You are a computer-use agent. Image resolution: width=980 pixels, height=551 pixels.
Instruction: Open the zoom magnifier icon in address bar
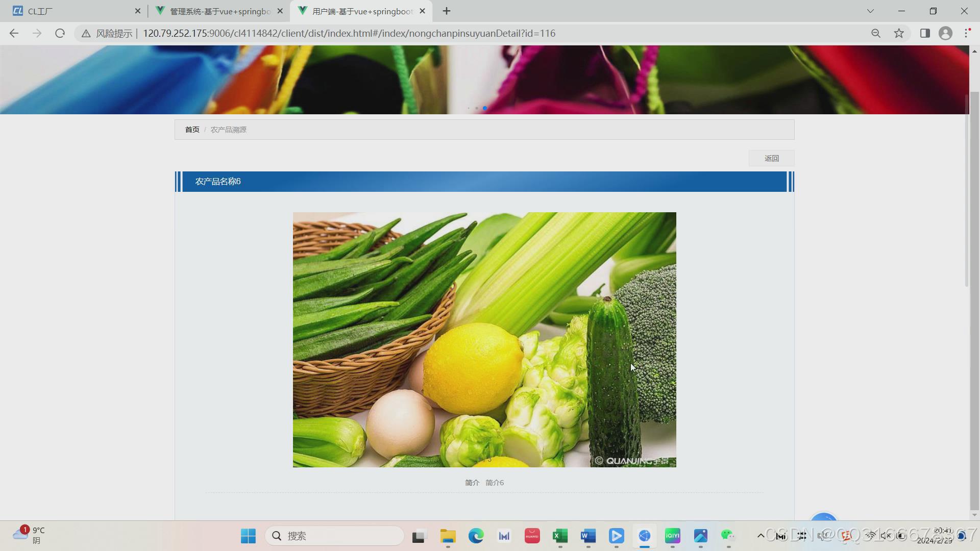coord(876,33)
